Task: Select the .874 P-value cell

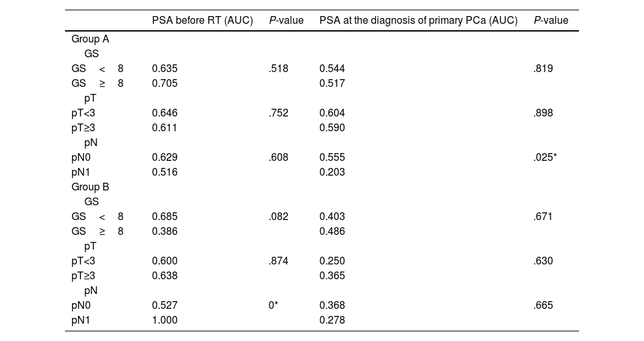Action: (x=278, y=261)
